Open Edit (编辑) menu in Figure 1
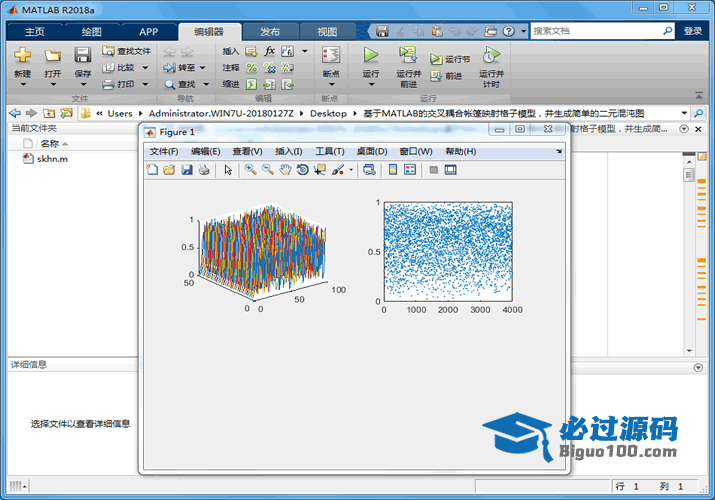Image resolution: width=715 pixels, height=500 pixels. 206,151
